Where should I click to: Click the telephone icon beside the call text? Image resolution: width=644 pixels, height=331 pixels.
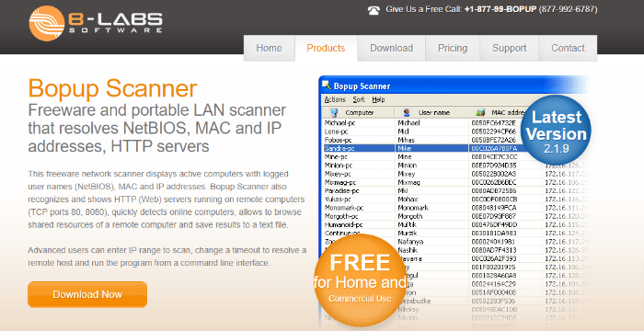pos(374,10)
